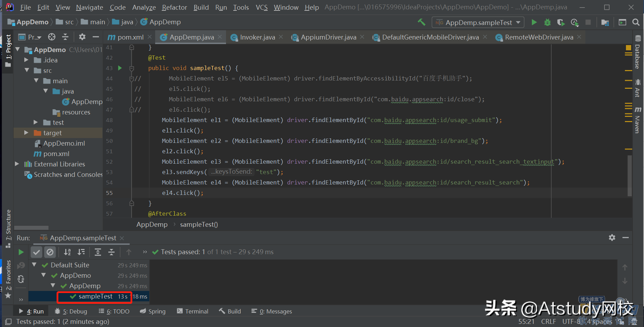Run with coverage shield icon
The height and width of the screenshot is (327, 644).
pyautogui.click(x=561, y=22)
